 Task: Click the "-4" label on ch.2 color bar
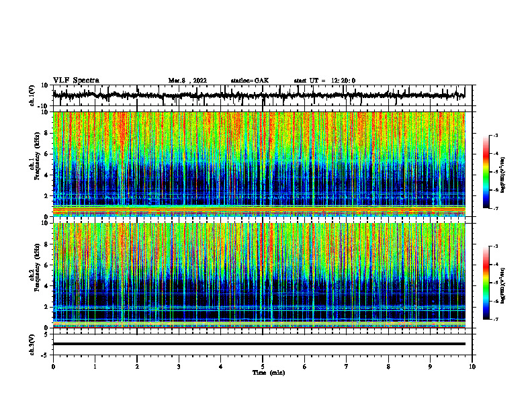tap(495, 265)
